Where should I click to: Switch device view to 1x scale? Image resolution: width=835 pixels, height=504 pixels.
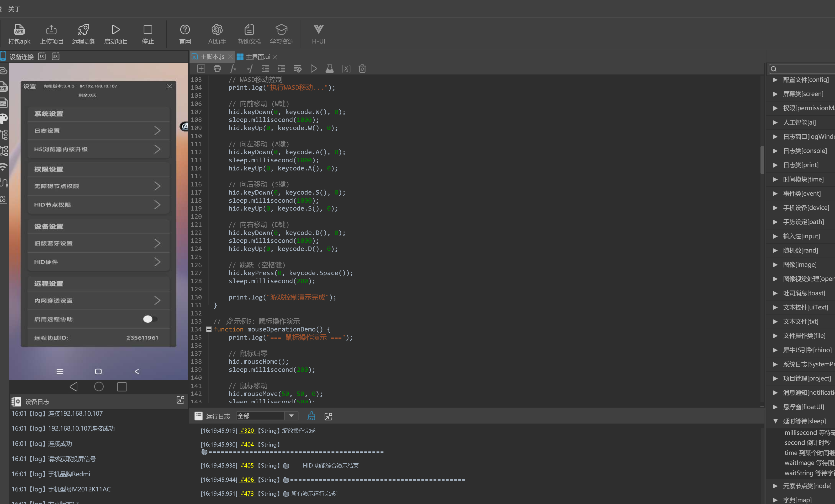(42, 56)
